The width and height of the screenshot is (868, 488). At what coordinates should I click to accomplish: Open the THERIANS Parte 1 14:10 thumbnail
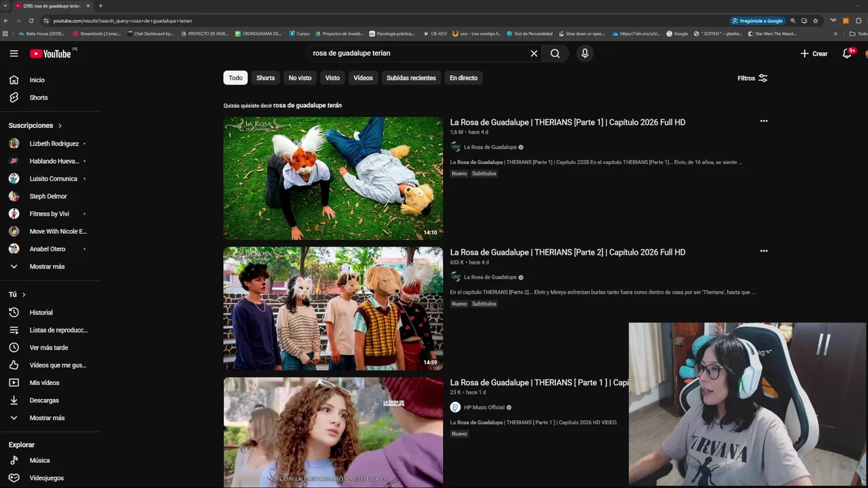[333, 178]
